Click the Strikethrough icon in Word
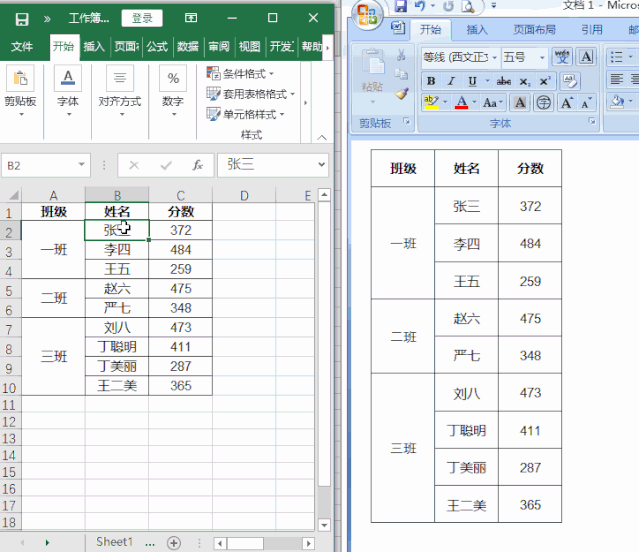This screenshot has width=639, height=552. coord(504,80)
